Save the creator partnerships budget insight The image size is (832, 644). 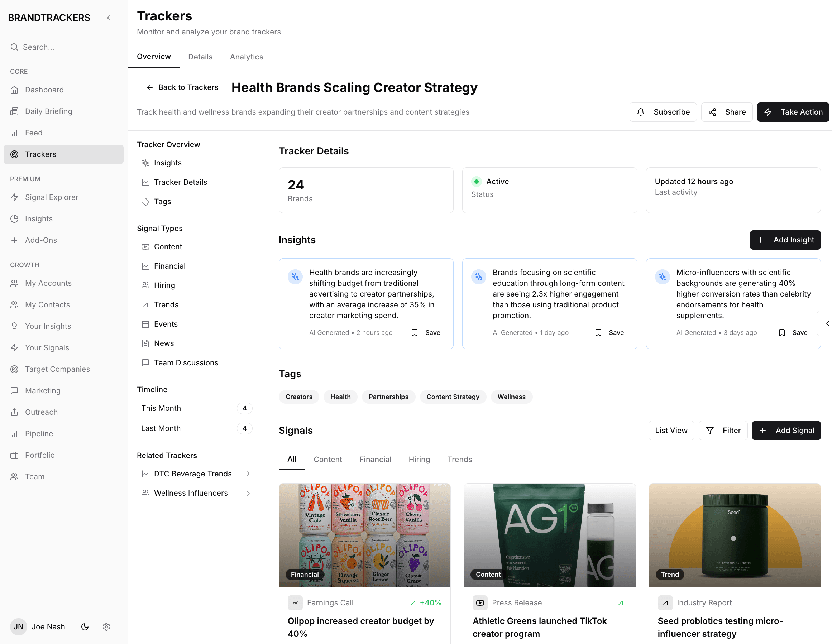[426, 333]
